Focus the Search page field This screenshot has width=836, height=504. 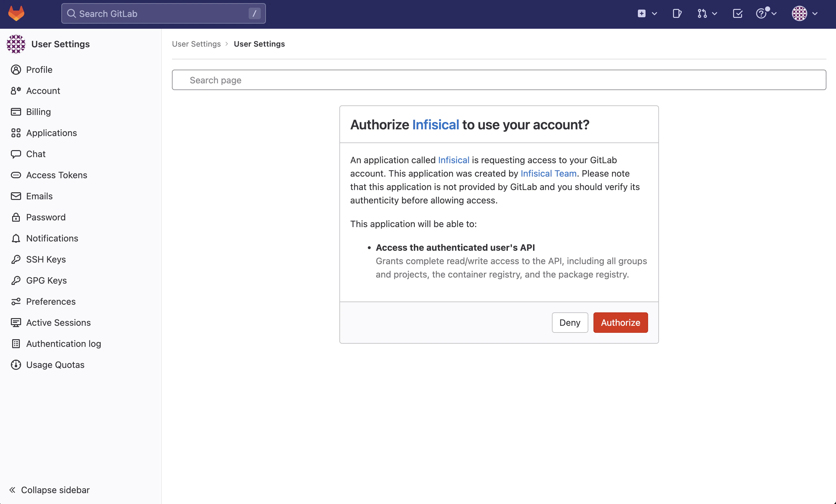click(499, 80)
